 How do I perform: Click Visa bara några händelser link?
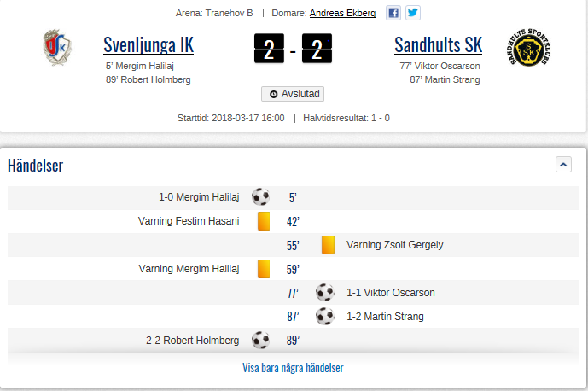coord(293,368)
